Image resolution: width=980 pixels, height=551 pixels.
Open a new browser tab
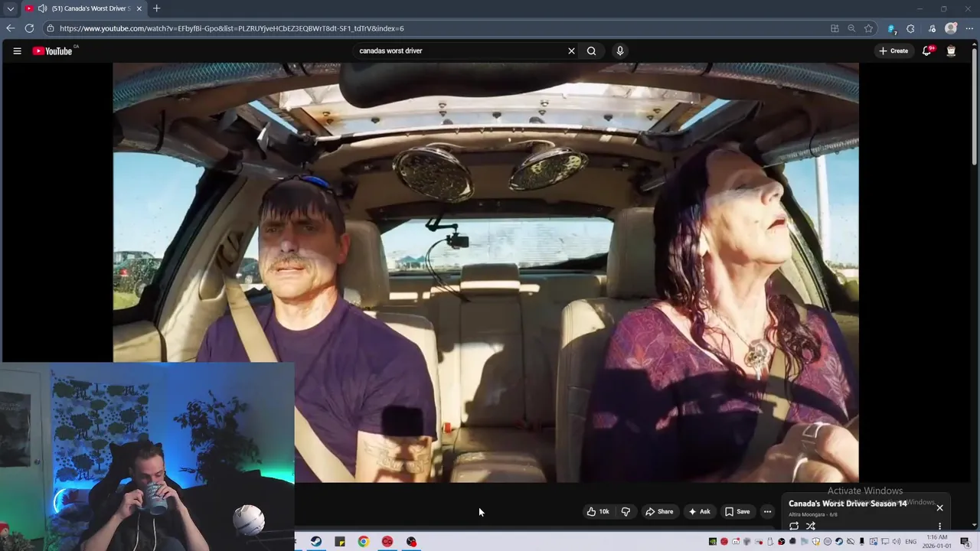[x=156, y=8]
